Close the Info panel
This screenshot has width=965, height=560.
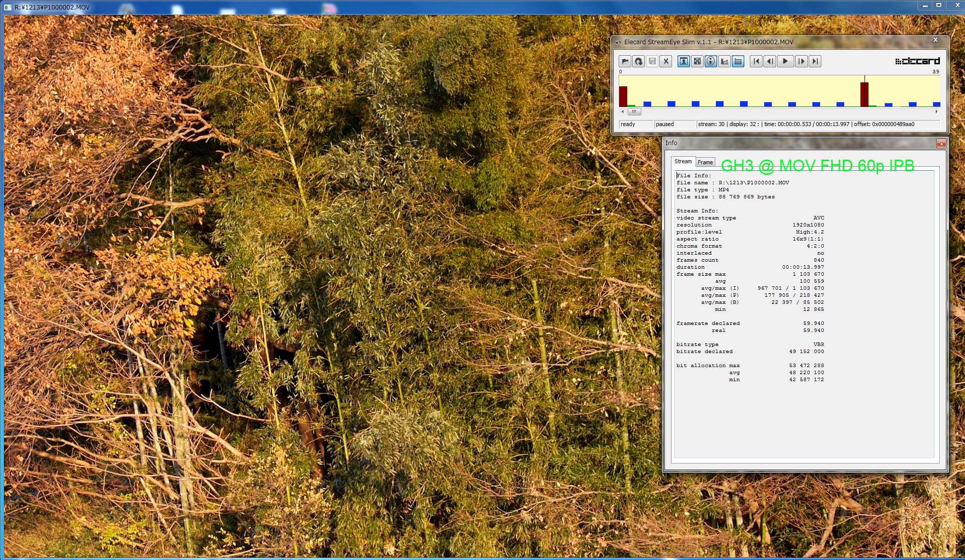941,144
